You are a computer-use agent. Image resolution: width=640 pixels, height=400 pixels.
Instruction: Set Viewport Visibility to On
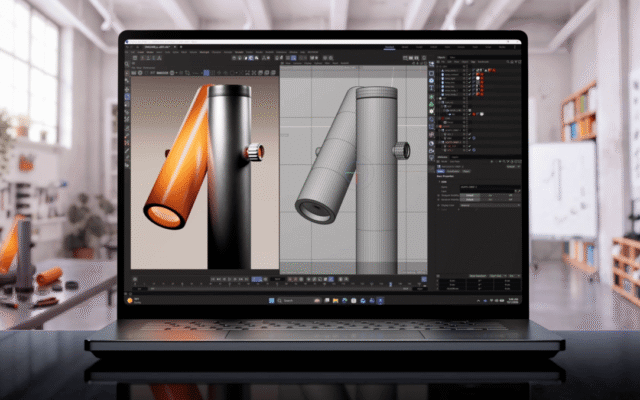[490, 196]
